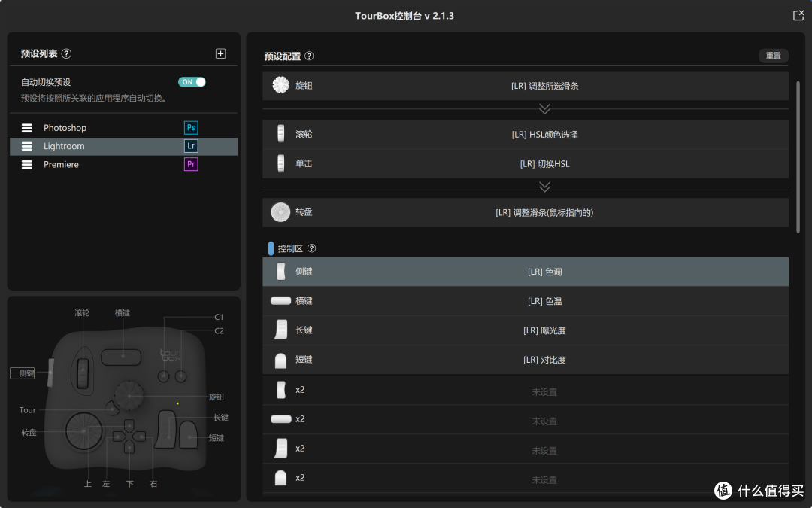Expand the section under 单击 row
Viewport: 812px width, 508px height.
pos(544,187)
